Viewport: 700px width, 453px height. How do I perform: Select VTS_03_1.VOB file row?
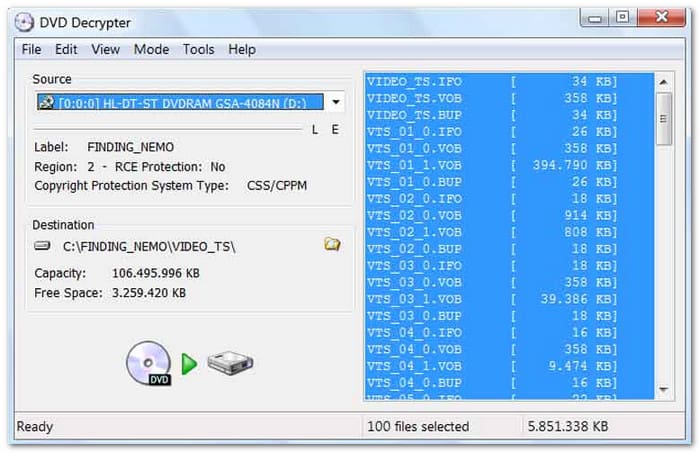(x=509, y=299)
